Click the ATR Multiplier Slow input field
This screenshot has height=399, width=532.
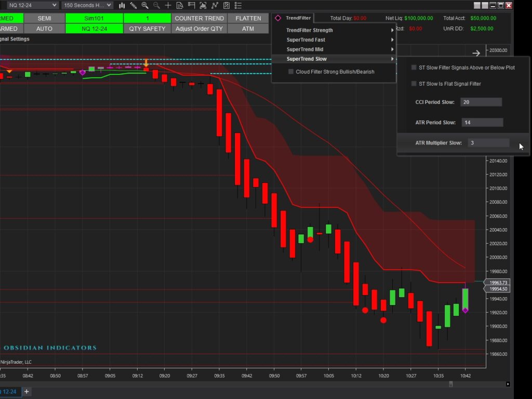488,143
